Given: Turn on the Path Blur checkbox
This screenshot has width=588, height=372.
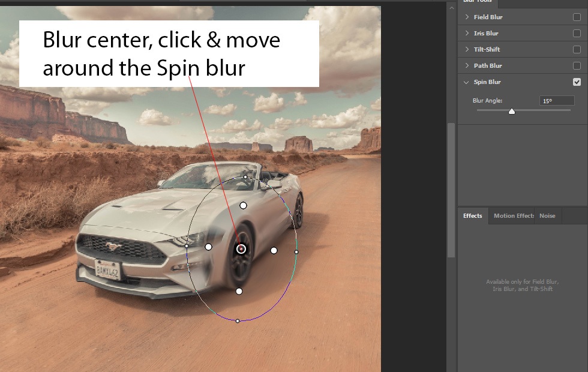Looking at the screenshot, I should click(577, 66).
